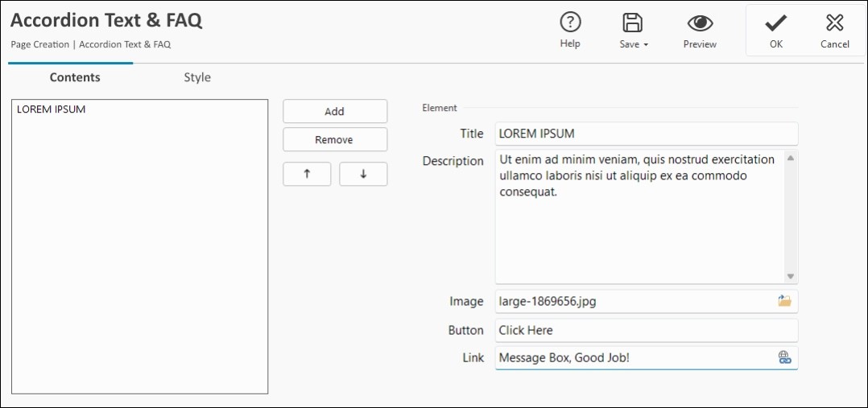Switch to the Contents tab

(75, 77)
